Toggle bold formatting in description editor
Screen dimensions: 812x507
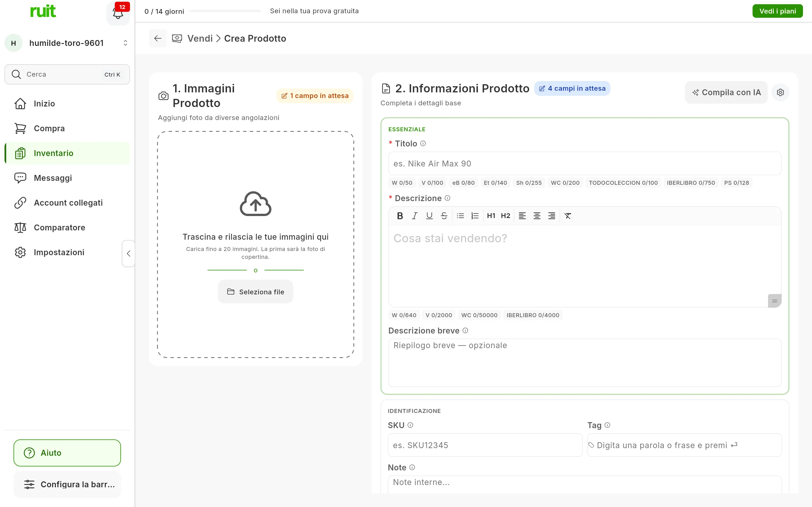point(400,216)
